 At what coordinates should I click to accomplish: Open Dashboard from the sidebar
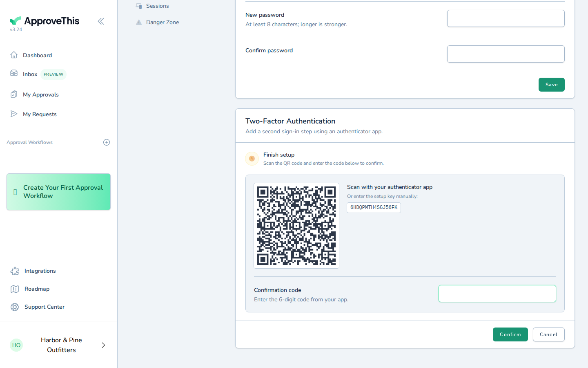click(x=37, y=55)
